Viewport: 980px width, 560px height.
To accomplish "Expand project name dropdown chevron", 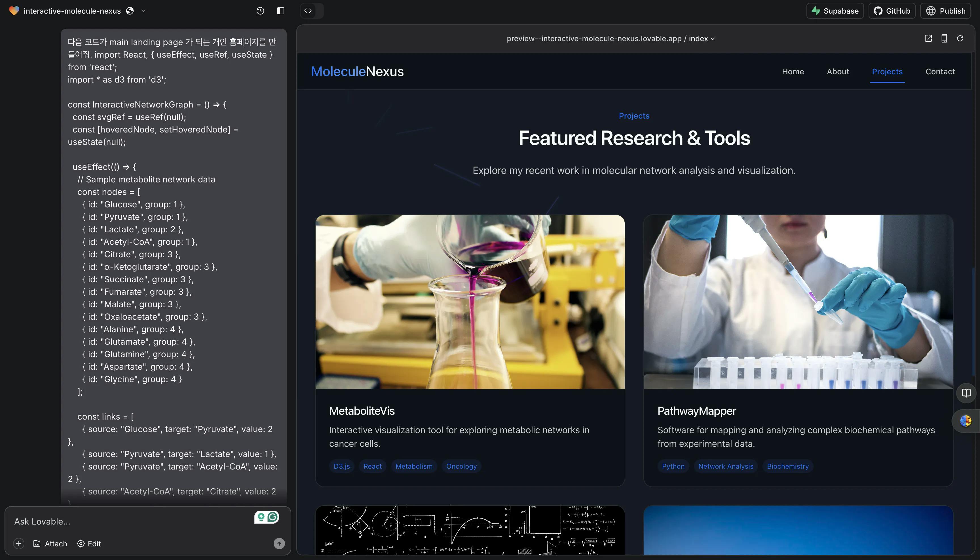I will 143,11.
